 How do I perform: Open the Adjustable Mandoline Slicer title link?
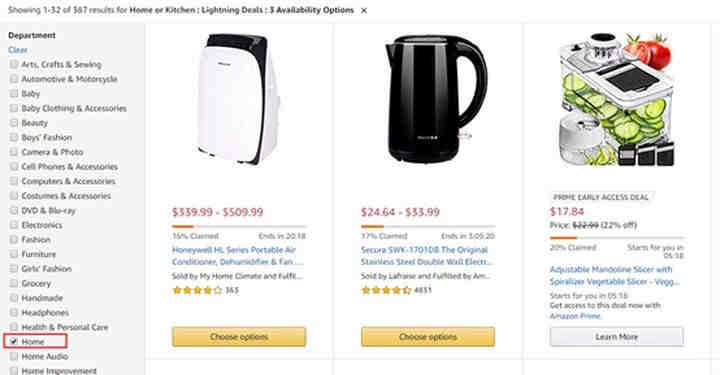614,275
